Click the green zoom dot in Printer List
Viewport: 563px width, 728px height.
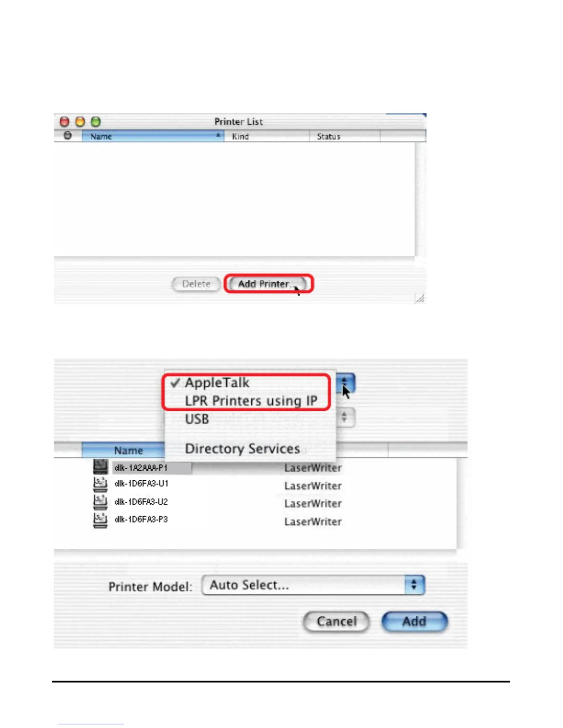tap(96, 122)
